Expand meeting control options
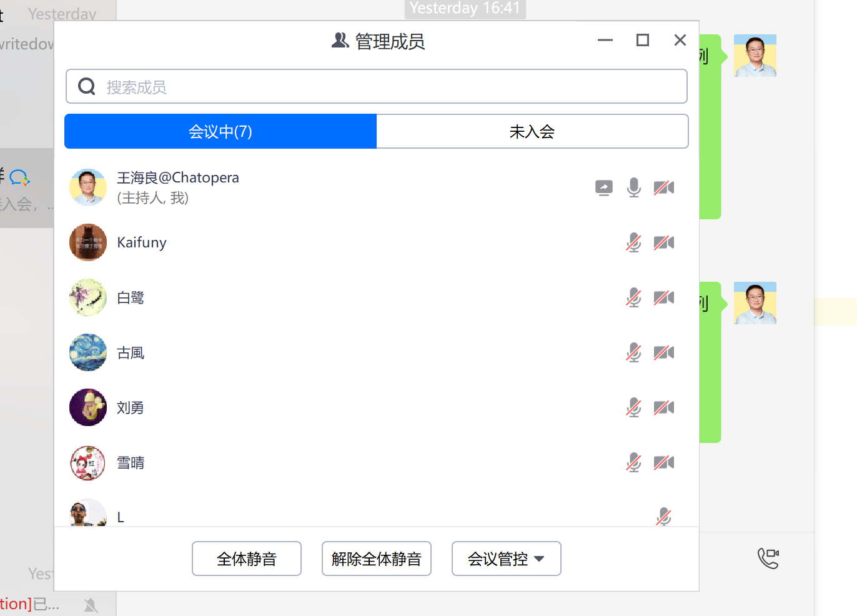This screenshot has height=616, width=857. click(x=506, y=558)
